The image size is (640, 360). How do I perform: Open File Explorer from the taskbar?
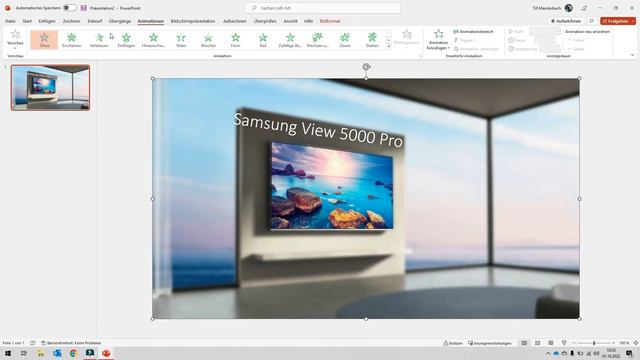coord(40,353)
